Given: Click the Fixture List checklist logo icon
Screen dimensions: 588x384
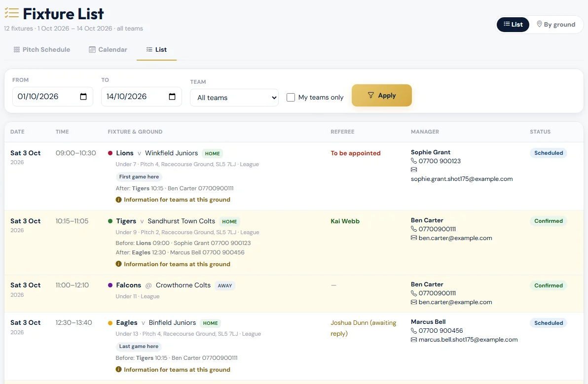Looking at the screenshot, I should click(12, 13).
